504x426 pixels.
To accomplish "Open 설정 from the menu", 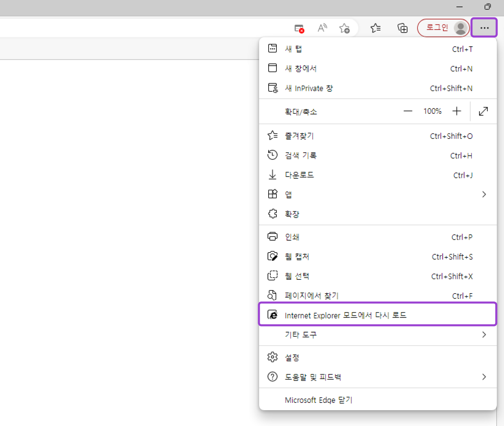I will (x=292, y=357).
